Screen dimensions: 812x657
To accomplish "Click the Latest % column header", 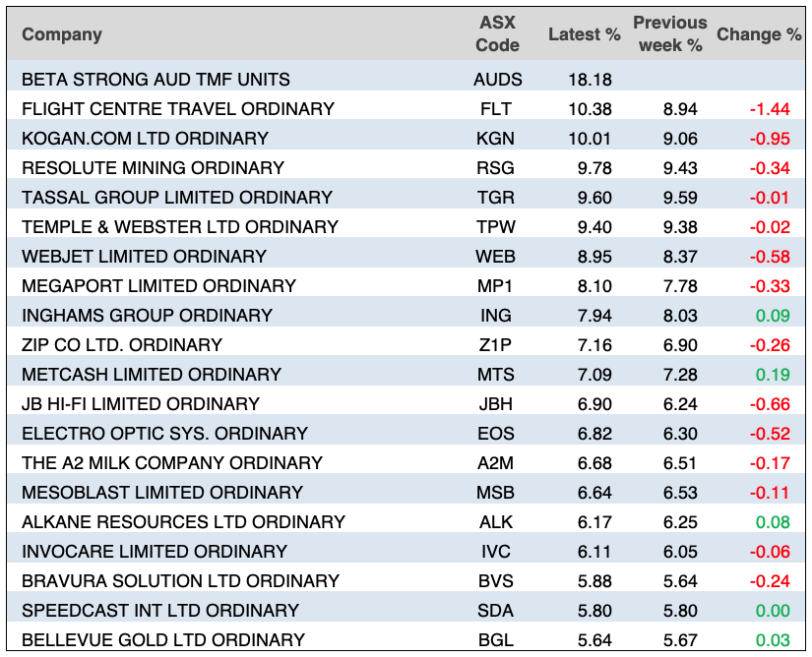I will tap(584, 34).
